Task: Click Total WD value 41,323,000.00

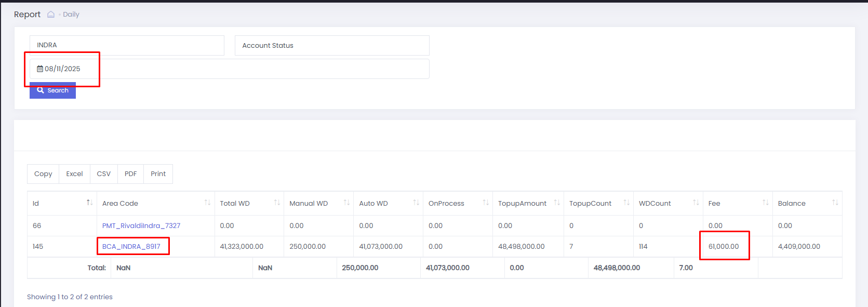Action: tap(242, 246)
